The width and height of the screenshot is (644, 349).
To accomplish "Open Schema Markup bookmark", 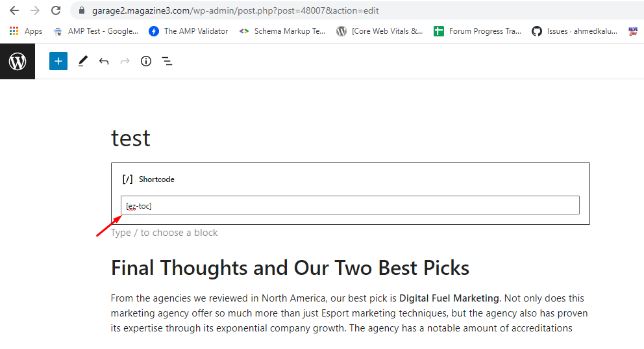I will 282,31.
